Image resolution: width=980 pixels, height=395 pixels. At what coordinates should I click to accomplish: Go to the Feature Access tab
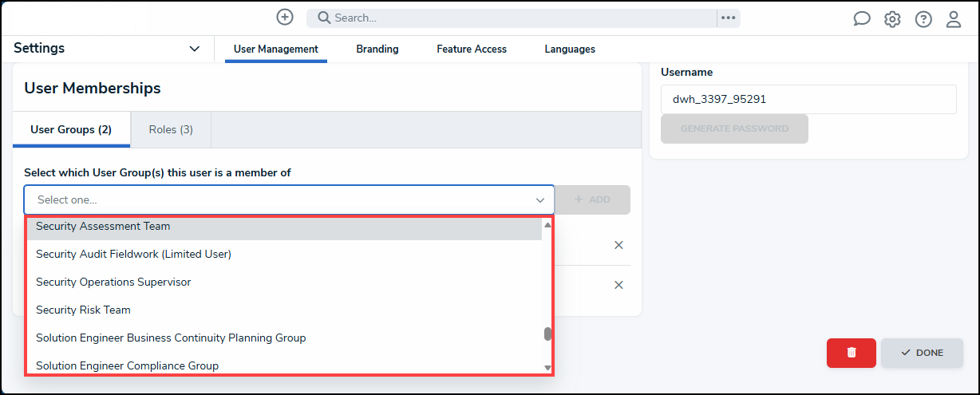472,49
